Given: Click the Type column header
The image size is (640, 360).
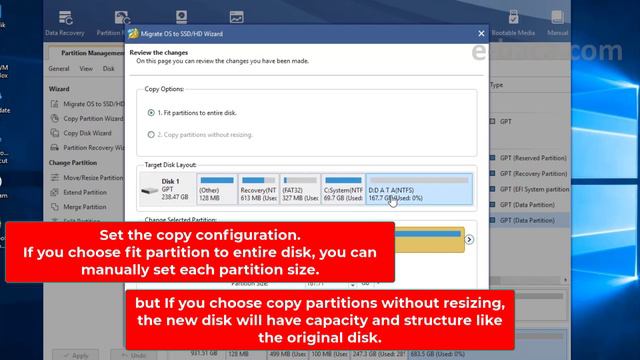Looking at the screenshot, I should click(x=496, y=85).
